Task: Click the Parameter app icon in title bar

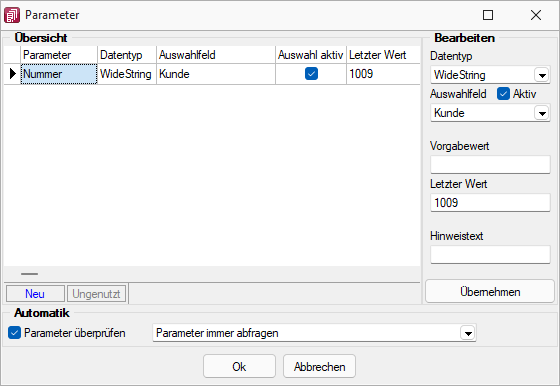Action: click(x=12, y=15)
